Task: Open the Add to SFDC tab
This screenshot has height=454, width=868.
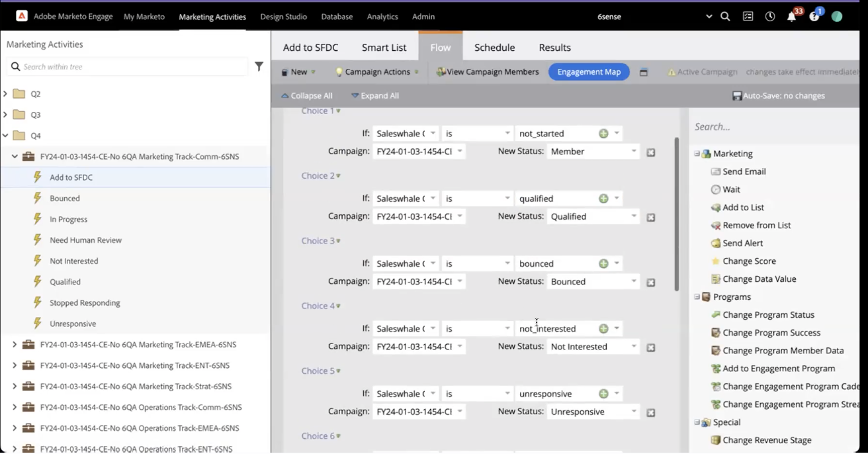Action: coord(310,48)
